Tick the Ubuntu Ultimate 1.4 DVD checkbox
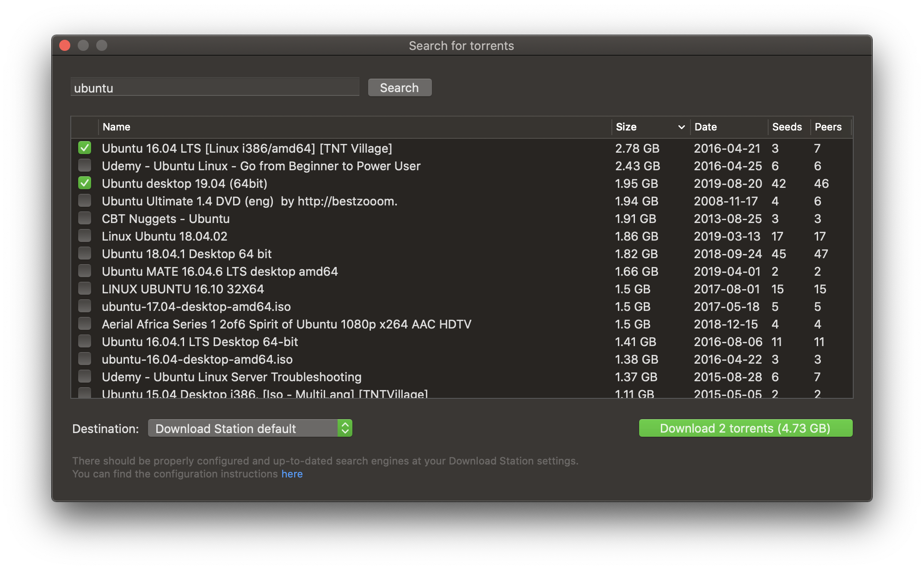Viewport: 924px width, 570px height. coord(85,201)
